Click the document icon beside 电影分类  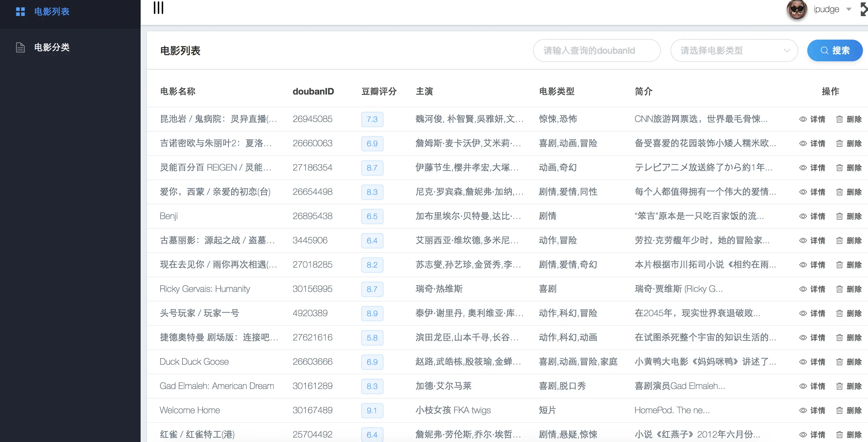(x=20, y=48)
